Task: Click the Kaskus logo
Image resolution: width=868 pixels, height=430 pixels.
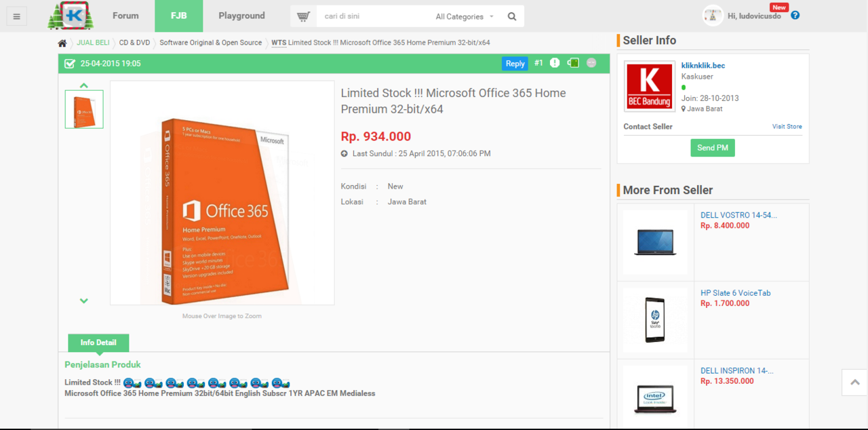Action: pos(71,16)
